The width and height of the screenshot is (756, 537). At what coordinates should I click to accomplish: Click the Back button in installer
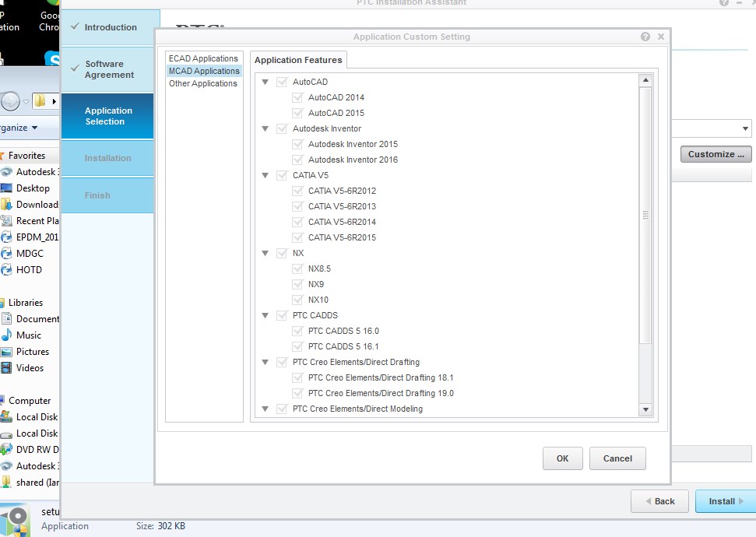(660, 501)
